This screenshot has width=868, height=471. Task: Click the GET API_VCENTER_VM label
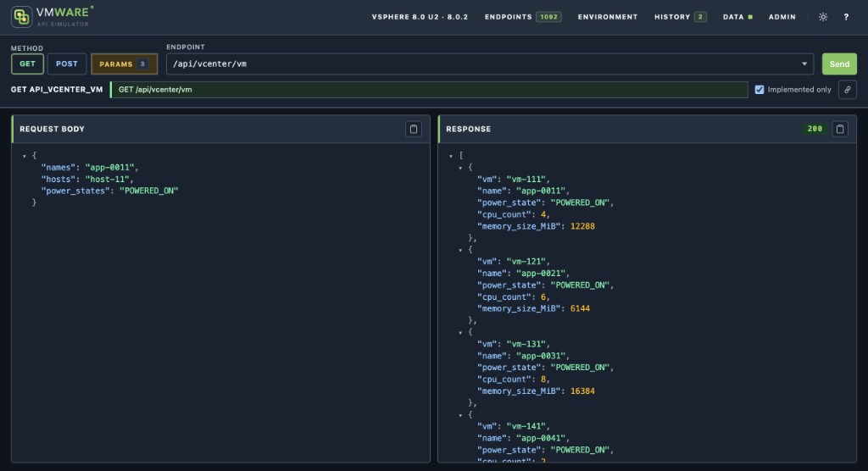(57, 90)
